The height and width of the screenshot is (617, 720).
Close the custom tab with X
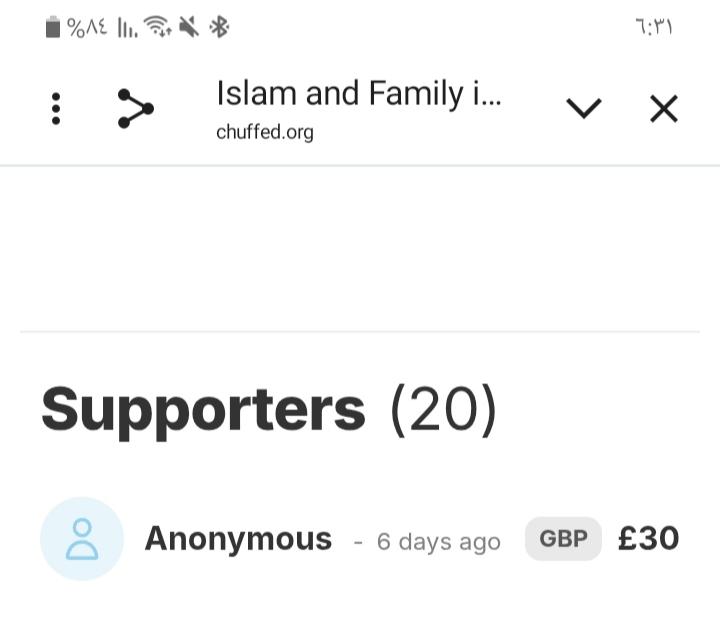pos(664,109)
